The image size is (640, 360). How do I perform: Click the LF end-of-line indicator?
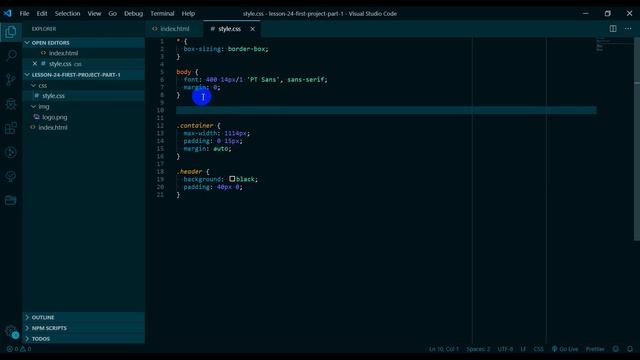(x=523, y=349)
